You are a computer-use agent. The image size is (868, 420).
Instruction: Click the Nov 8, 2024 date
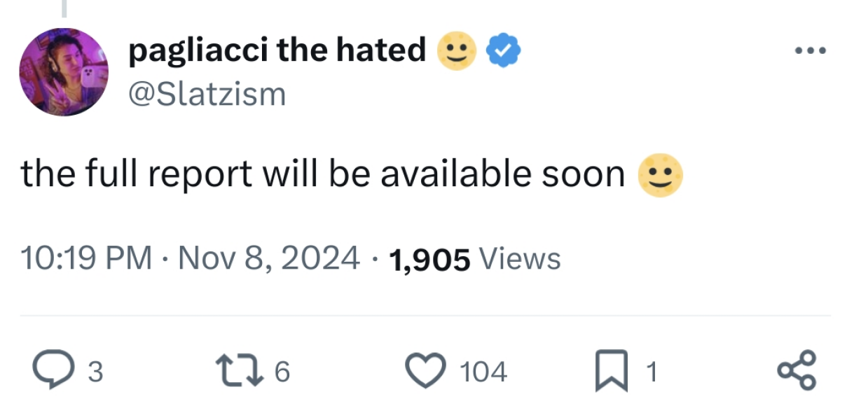click(x=269, y=259)
